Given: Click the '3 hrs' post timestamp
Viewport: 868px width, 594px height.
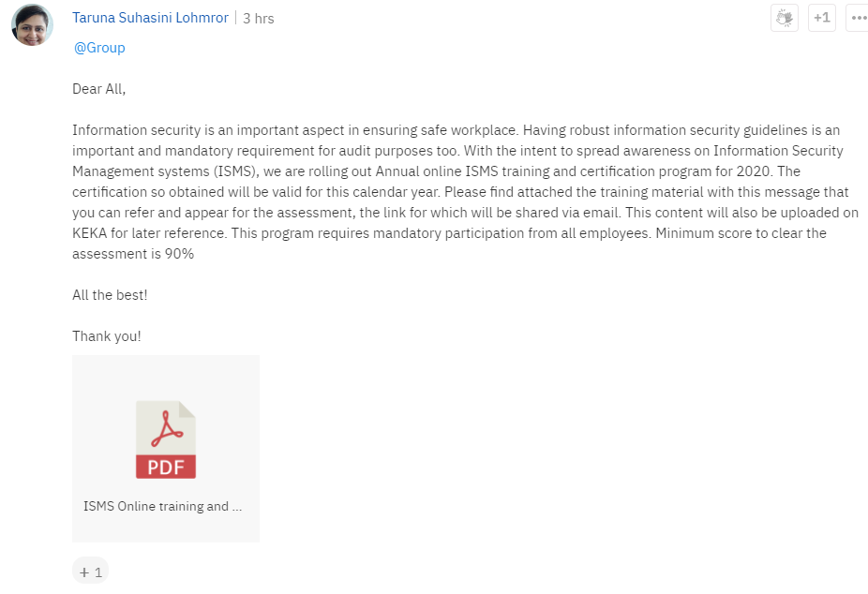Looking at the screenshot, I should (x=259, y=18).
